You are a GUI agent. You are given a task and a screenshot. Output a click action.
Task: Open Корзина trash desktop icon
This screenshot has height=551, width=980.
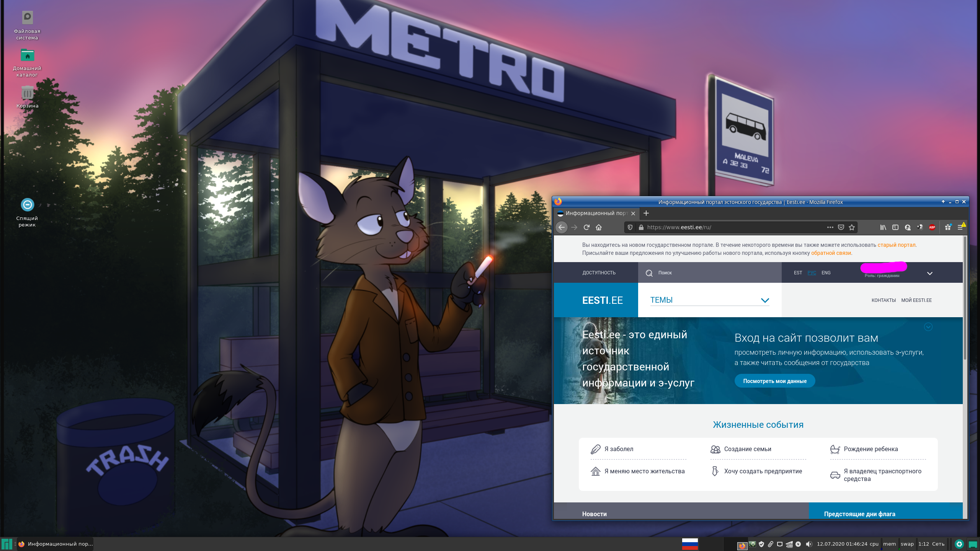[27, 97]
